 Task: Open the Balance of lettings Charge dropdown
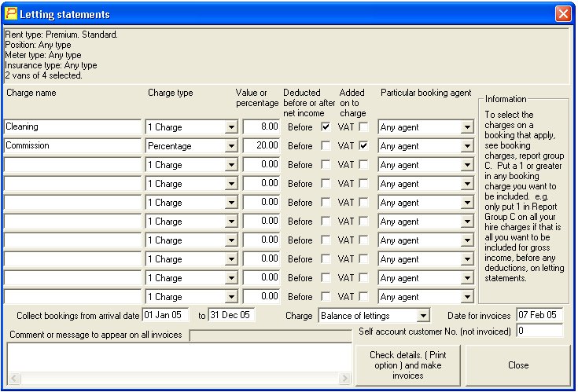point(423,316)
